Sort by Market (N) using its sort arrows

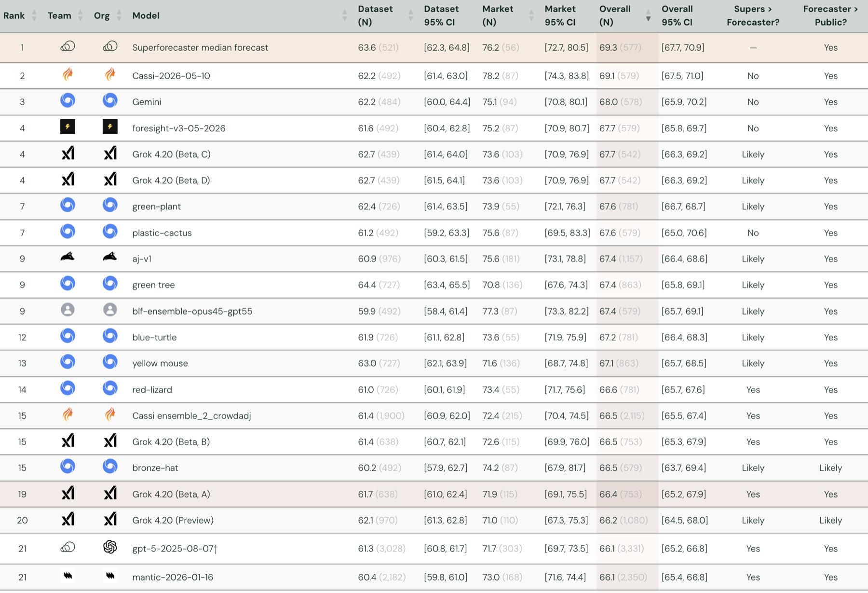[x=531, y=15]
